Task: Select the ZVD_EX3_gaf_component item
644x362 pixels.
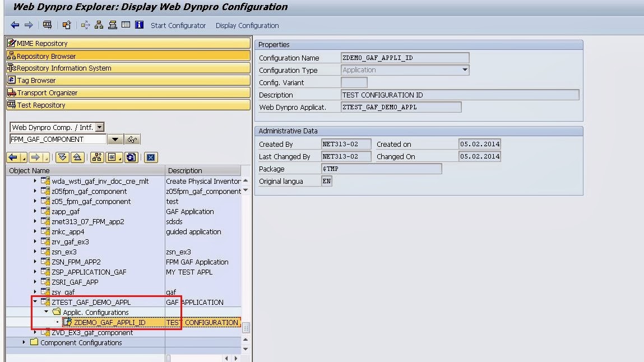Action: (x=92, y=332)
